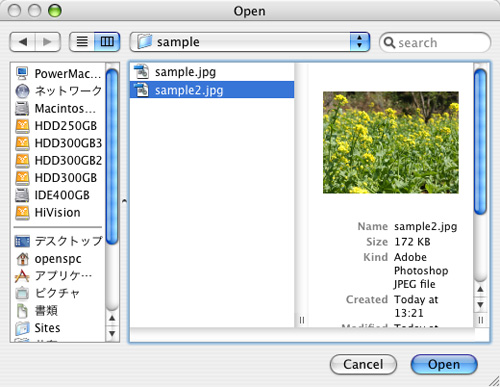Click the Open button
This screenshot has height=387, width=500.
click(444, 364)
